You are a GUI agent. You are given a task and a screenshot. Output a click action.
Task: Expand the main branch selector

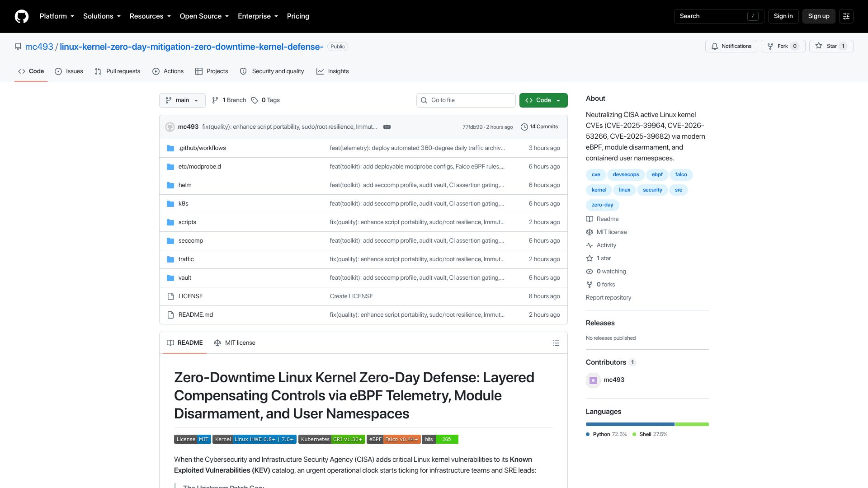[x=182, y=100]
